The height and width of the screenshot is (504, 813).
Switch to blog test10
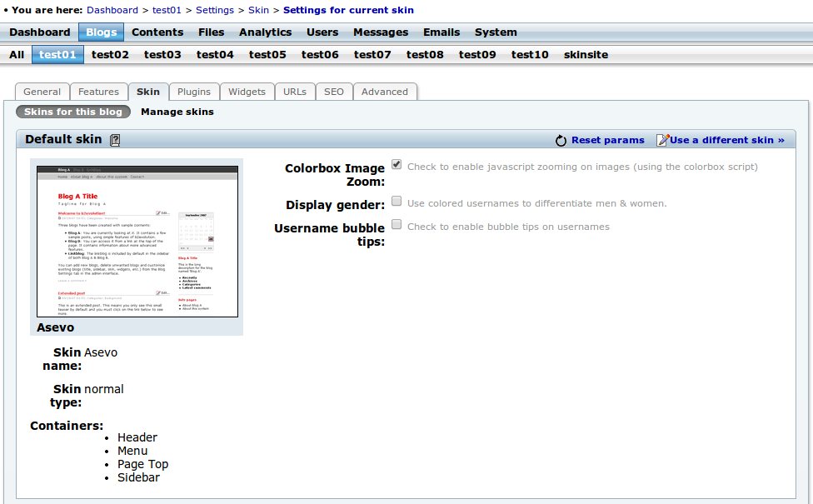click(x=530, y=54)
